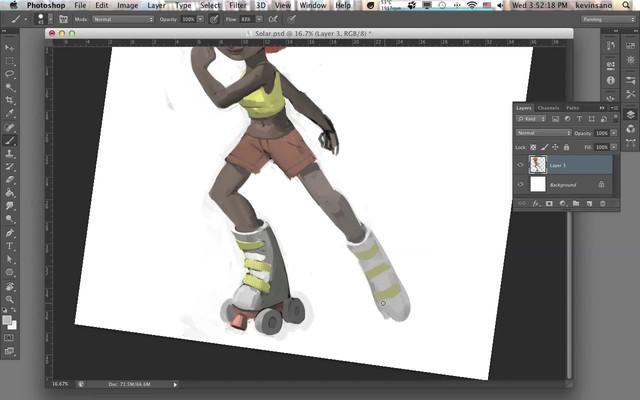640x400 pixels.
Task: Open the Filter menu
Action: [238, 5]
